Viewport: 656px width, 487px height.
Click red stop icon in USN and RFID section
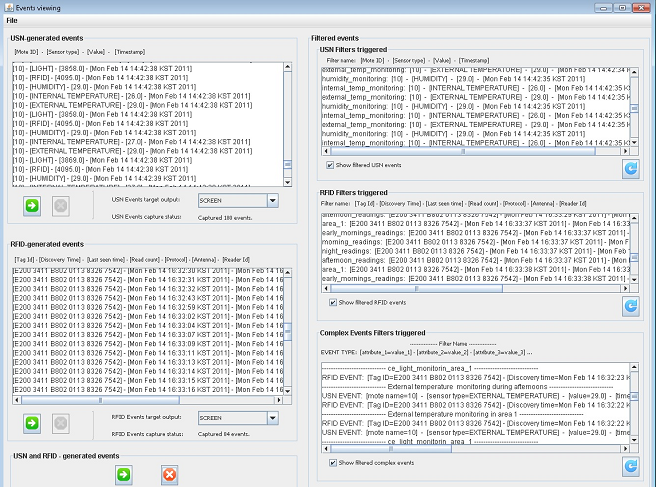pos(170,474)
